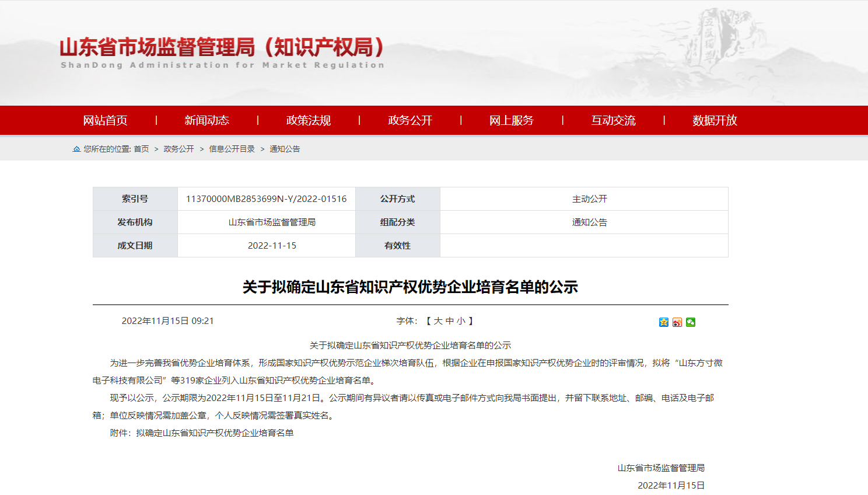Click the 有效性 header cell
The width and height of the screenshot is (868, 495).
pyautogui.click(x=398, y=246)
